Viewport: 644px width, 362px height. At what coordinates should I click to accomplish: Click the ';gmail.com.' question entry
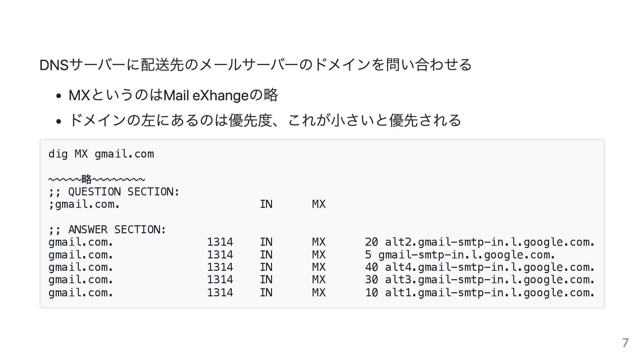[84, 204]
